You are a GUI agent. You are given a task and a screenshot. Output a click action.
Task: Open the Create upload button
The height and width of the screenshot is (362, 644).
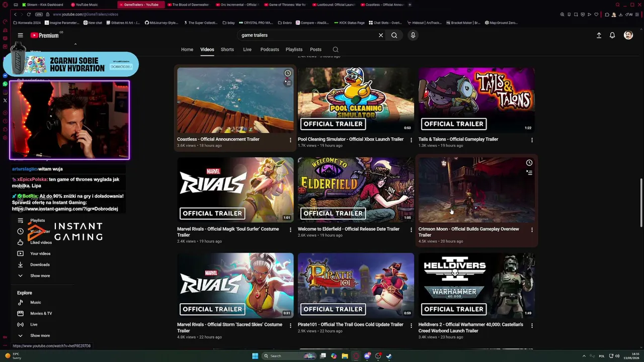pyautogui.click(x=599, y=35)
